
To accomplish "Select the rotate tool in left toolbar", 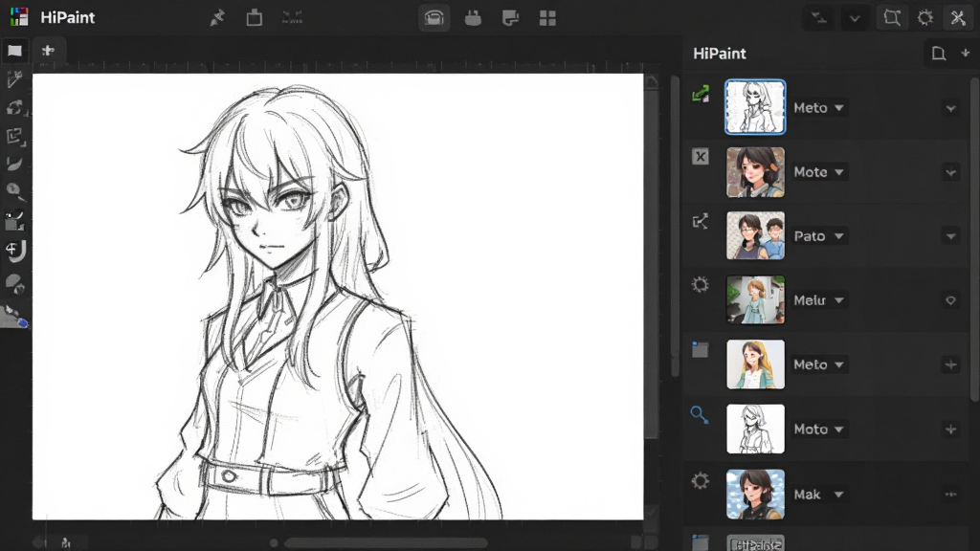I will pos(14,107).
